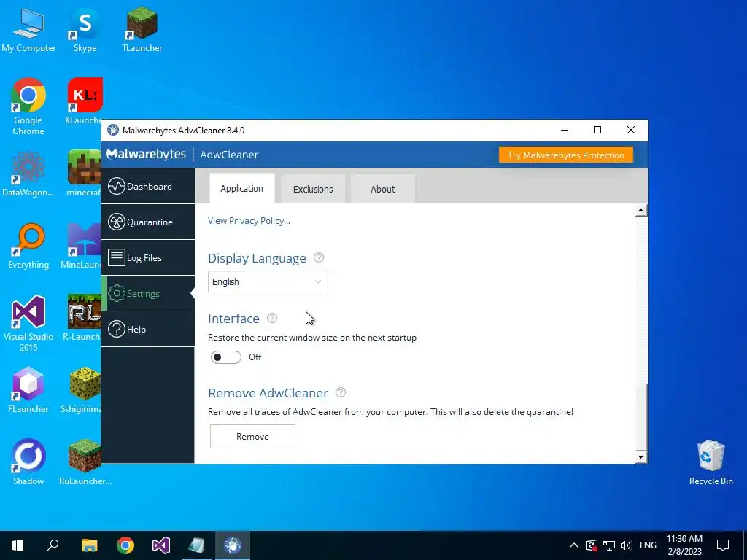Open the taskbar clock and date

(x=684, y=545)
